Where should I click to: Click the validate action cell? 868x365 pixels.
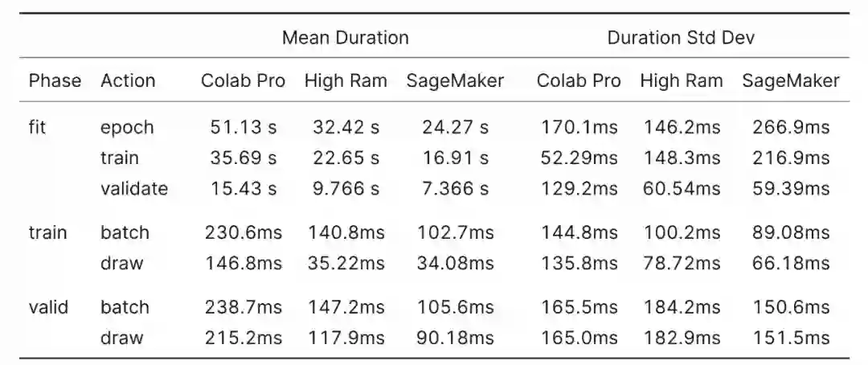(x=134, y=188)
